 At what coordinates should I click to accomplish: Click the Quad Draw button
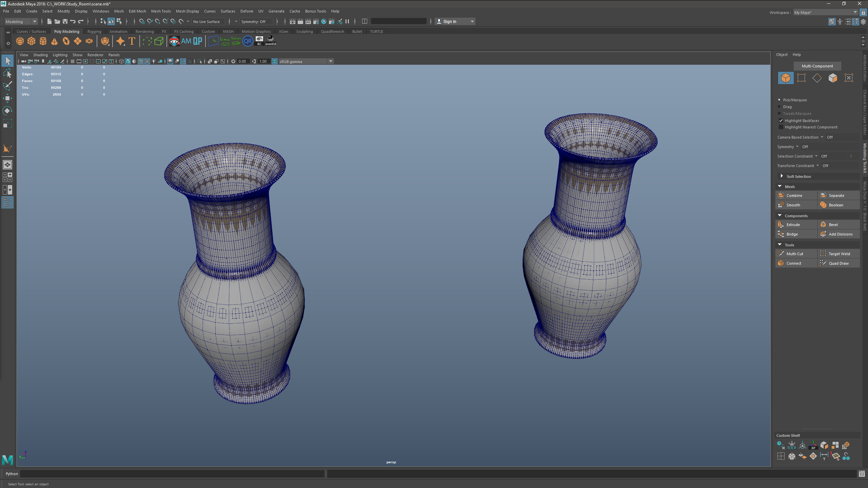pyautogui.click(x=839, y=263)
